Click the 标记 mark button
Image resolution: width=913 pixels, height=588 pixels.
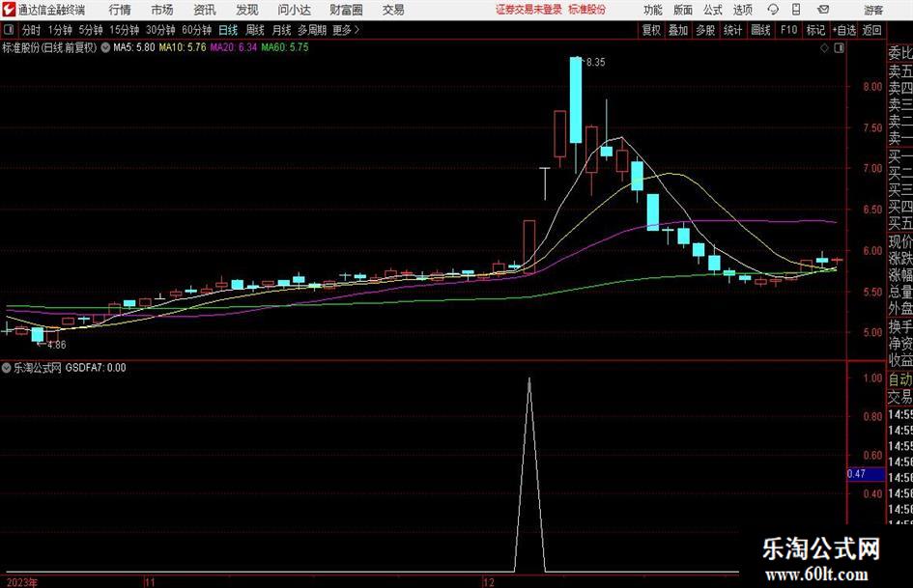[x=815, y=30]
